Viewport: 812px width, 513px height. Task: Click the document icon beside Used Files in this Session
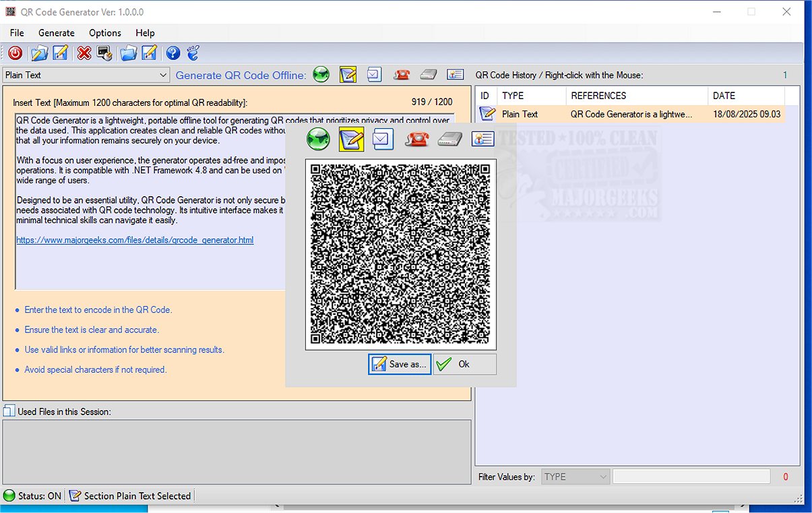tap(9, 411)
